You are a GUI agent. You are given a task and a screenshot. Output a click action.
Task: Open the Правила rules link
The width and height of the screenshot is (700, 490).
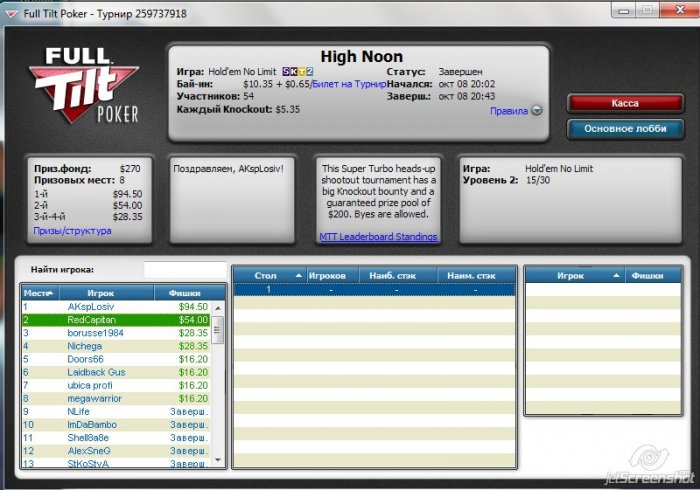(509, 111)
